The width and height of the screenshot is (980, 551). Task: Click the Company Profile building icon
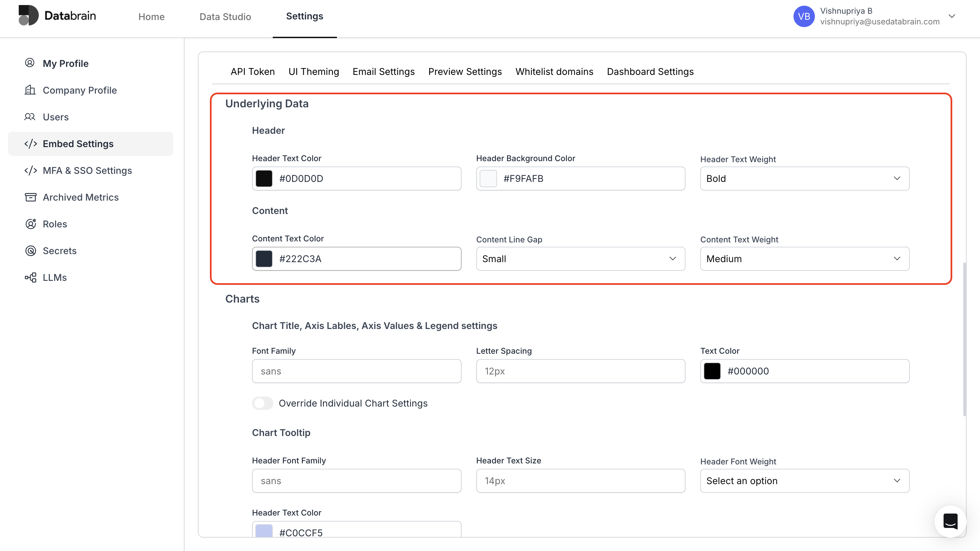click(x=30, y=90)
